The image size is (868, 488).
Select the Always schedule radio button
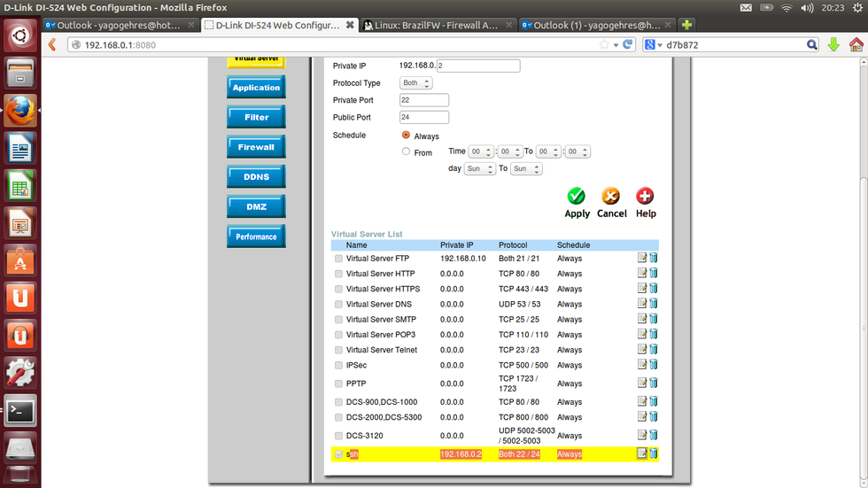coord(406,135)
